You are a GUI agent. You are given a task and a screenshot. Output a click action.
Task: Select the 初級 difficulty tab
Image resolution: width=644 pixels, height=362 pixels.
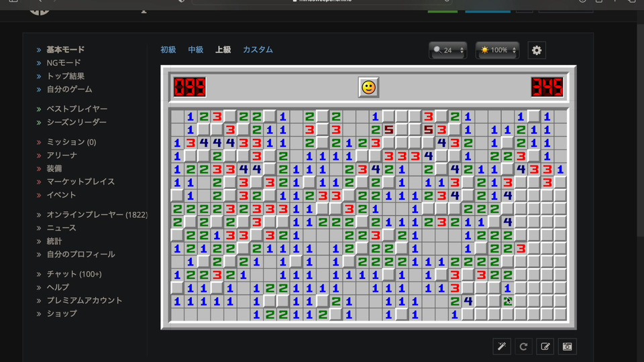tap(168, 50)
